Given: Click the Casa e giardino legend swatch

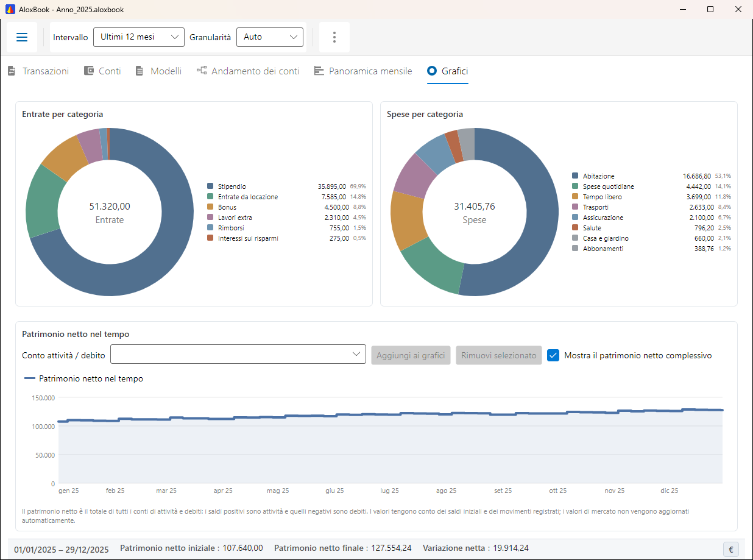Looking at the screenshot, I should pos(575,238).
